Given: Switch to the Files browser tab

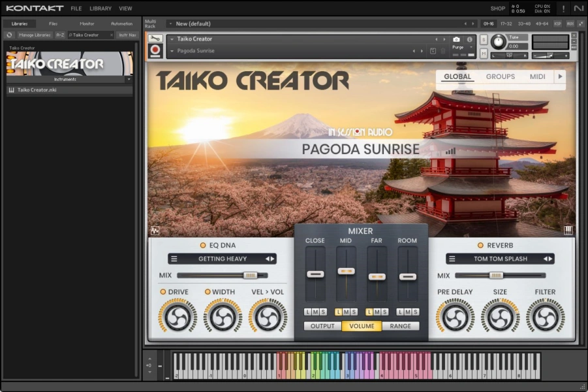Looking at the screenshot, I should tap(54, 24).
